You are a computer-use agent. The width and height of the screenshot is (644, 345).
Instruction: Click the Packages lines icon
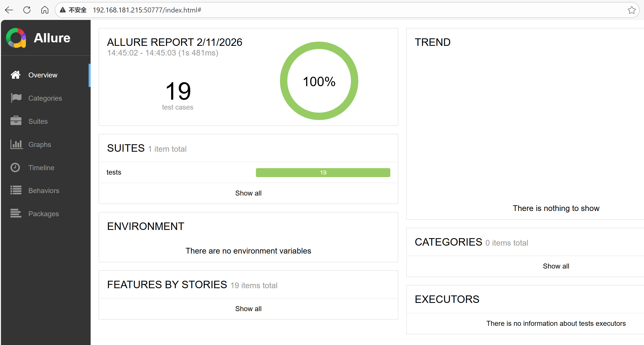click(x=16, y=213)
